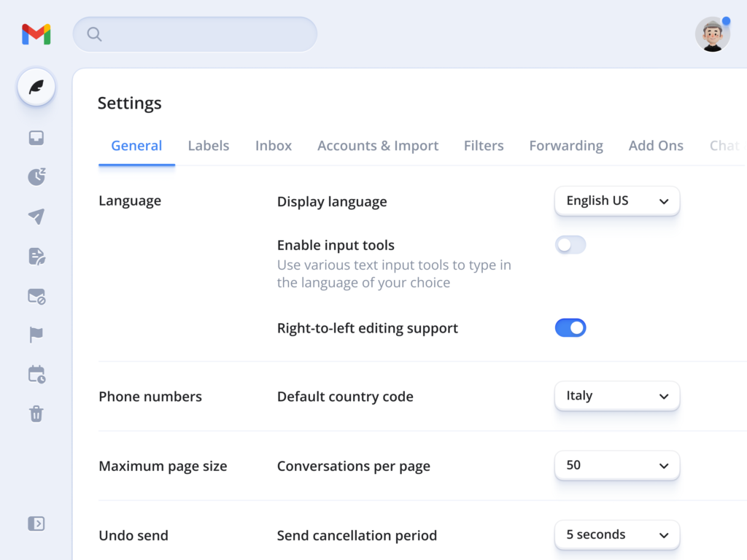Screen dimensions: 747x560
Task: Click the compose feather pen button
Action: [36, 87]
